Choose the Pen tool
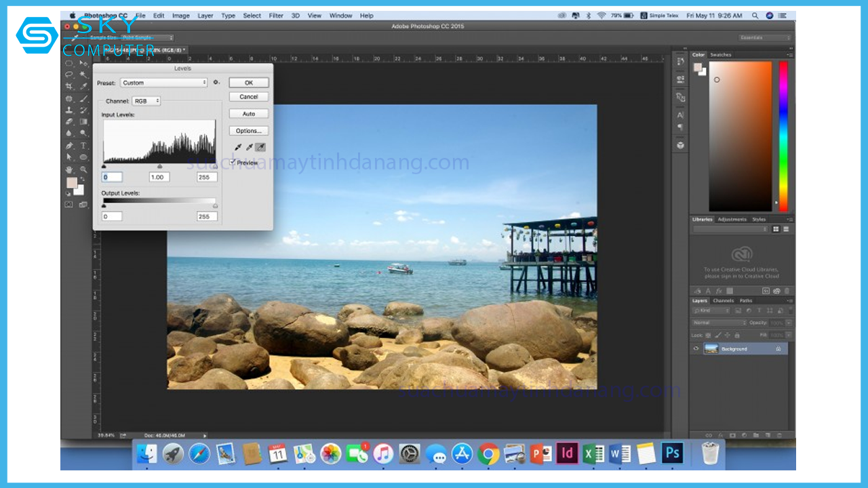The image size is (868, 488). coord(68,146)
